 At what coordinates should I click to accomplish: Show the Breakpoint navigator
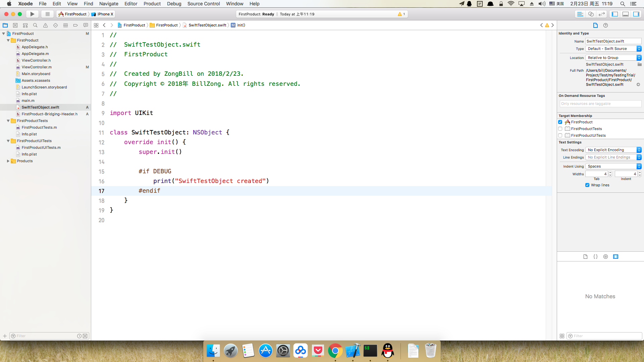(75, 25)
